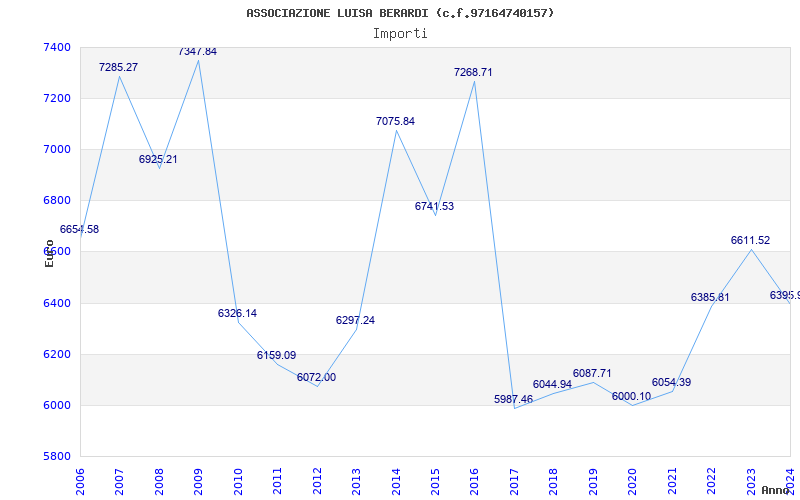Select the data label 7347.84
800x500 pixels.
click(x=197, y=52)
